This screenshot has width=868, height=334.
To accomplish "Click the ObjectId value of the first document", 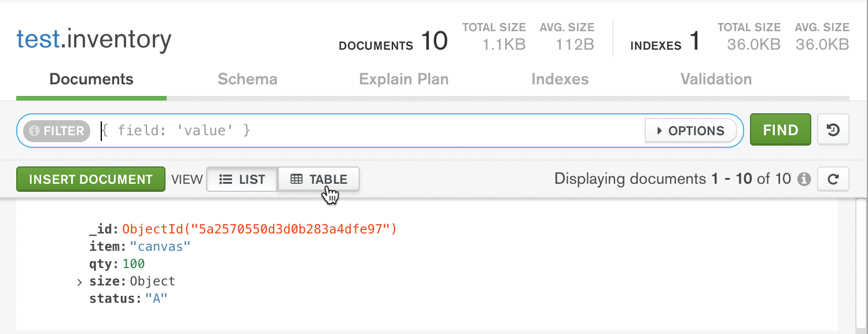I will coord(259,229).
